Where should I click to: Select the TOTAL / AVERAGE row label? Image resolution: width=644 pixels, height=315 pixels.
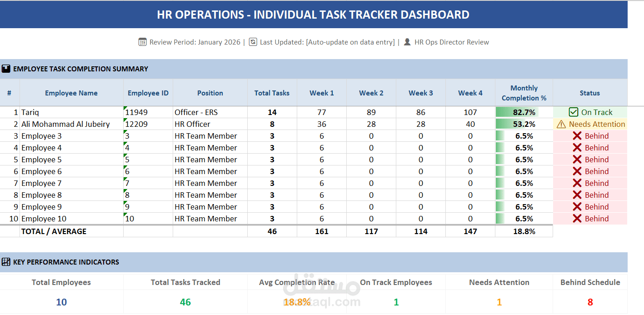coord(71,231)
